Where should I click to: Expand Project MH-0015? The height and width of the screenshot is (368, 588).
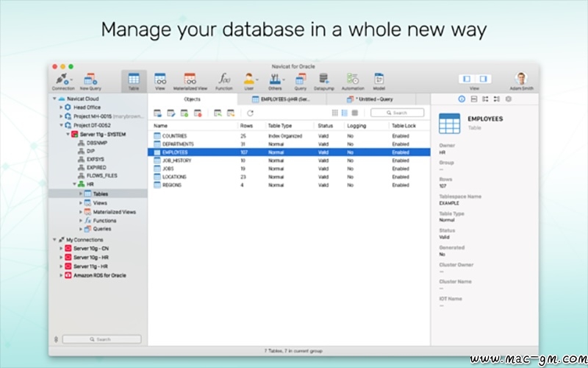coord(61,116)
